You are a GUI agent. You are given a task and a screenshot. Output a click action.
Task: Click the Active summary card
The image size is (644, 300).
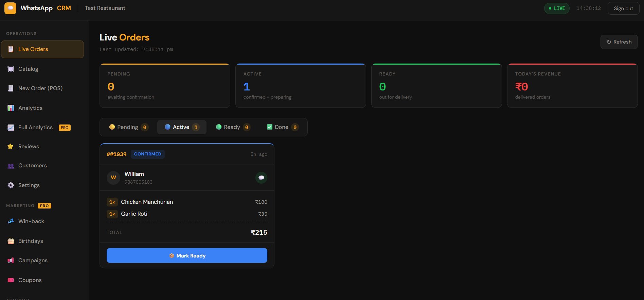301,86
